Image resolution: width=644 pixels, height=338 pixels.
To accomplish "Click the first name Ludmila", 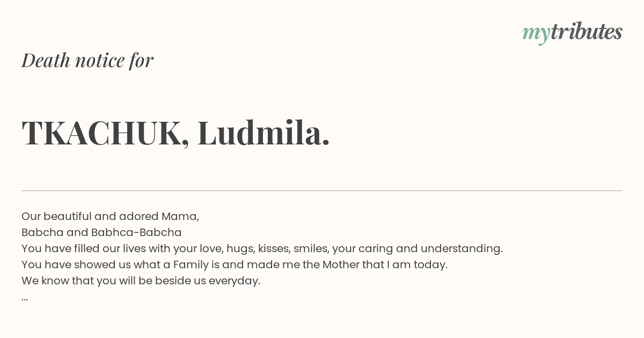I will click(264, 133).
